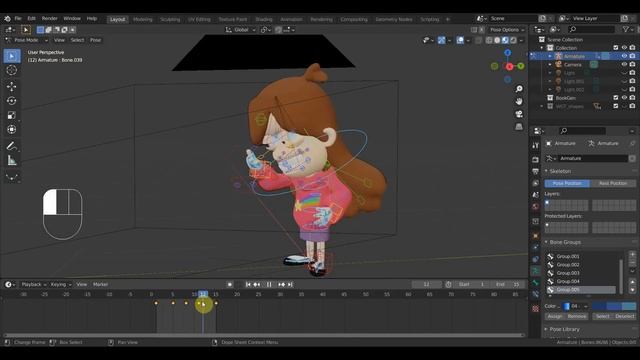
Task: Toggle the camera view icon
Action: coord(519,114)
